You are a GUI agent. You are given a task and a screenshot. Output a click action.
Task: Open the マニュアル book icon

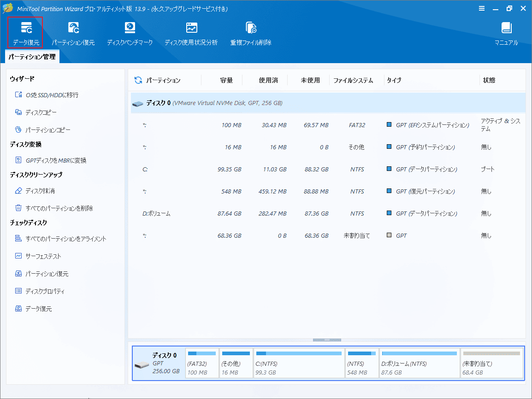click(506, 28)
